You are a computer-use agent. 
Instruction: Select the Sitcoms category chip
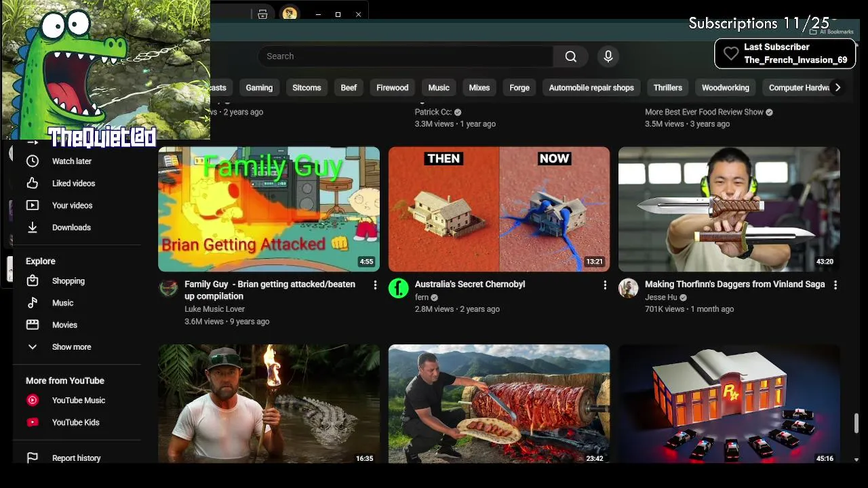pos(307,87)
